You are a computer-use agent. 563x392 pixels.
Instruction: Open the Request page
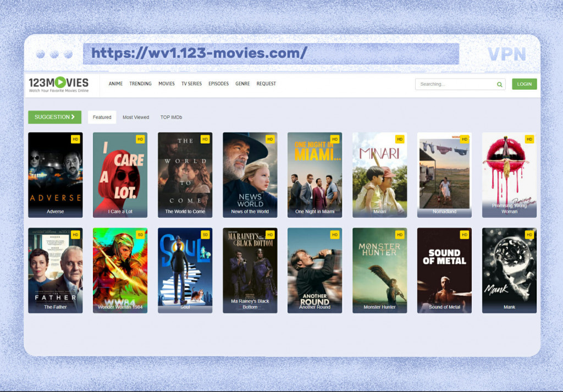coord(266,84)
